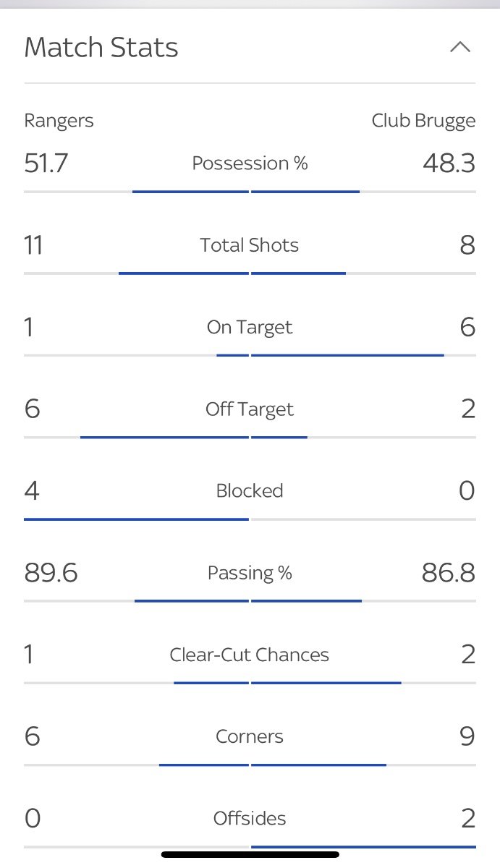Tap the Blocked stat label
The image size is (500, 868).
pyautogui.click(x=250, y=491)
